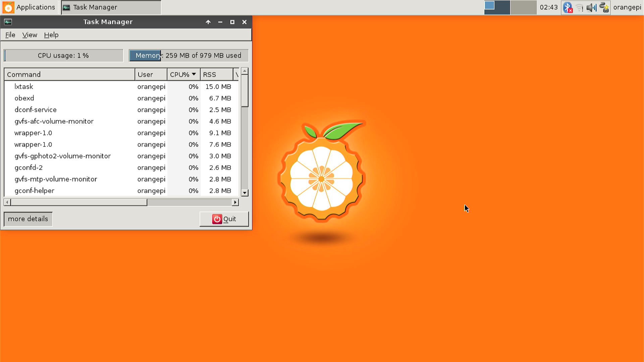
Task: Click the CPU usage progress bar
Action: (63, 56)
